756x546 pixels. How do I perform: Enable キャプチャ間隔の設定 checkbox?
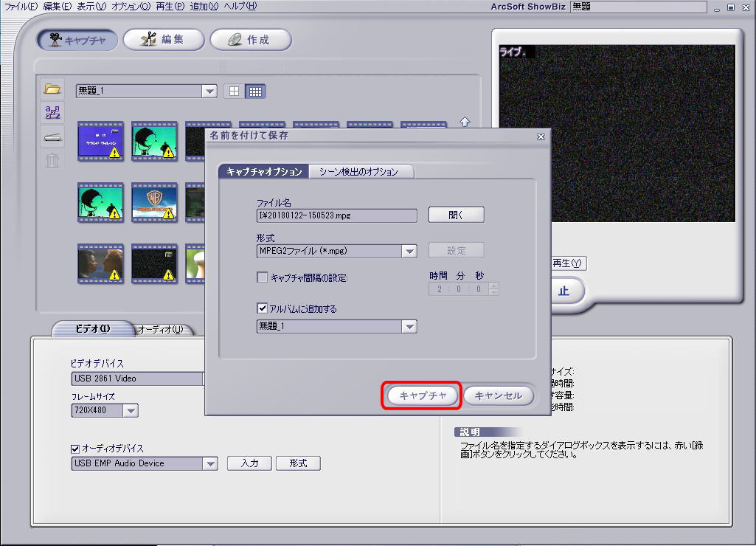coord(262,277)
